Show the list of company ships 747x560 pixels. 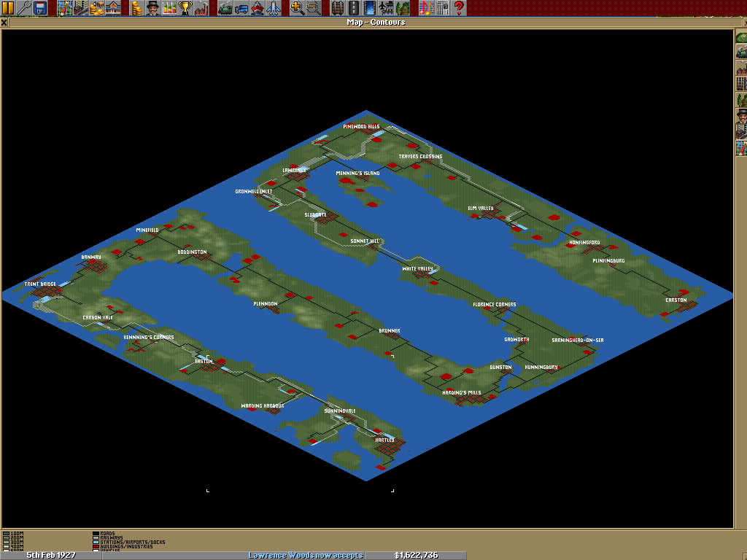tap(258, 7)
